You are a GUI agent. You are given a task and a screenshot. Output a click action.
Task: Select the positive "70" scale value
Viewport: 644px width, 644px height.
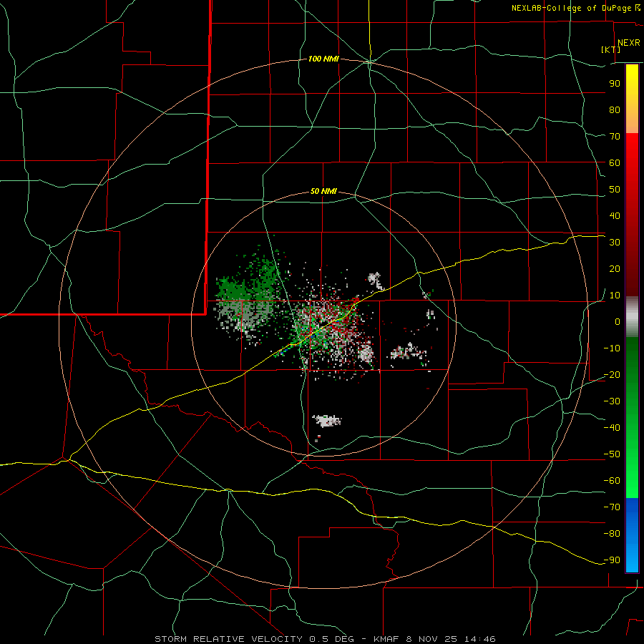click(615, 137)
